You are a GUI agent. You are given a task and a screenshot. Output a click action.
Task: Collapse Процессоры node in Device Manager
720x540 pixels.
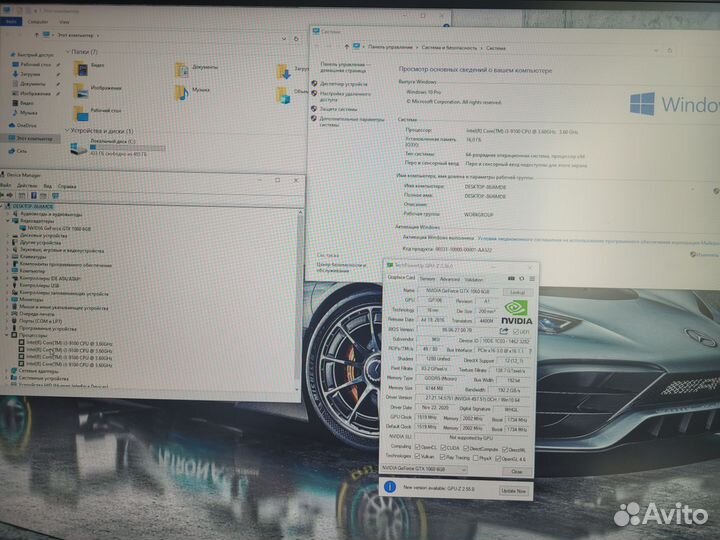click(x=7, y=336)
